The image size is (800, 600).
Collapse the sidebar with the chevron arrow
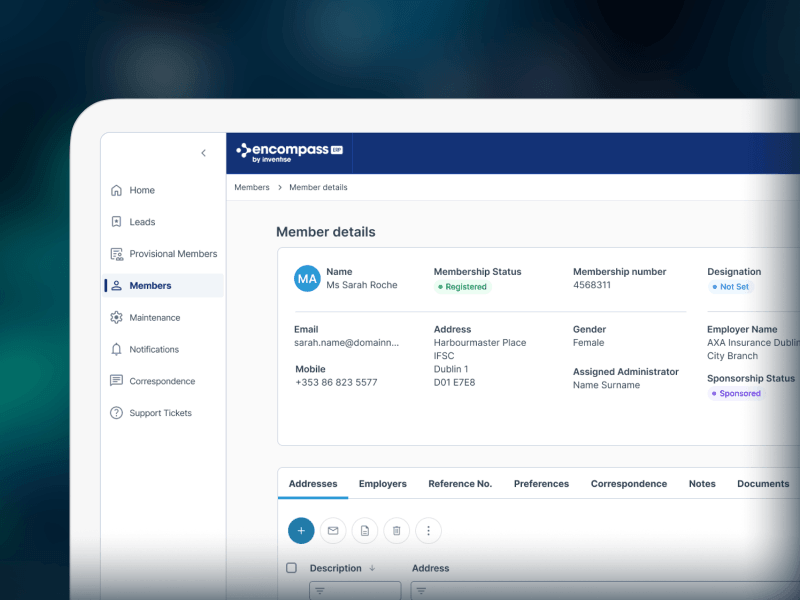coord(204,153)
